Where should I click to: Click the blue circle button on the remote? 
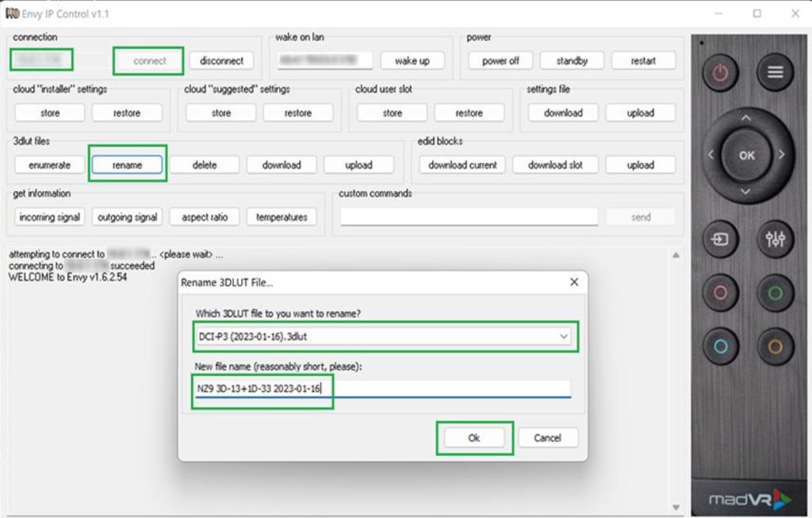[x=720, y=346]
